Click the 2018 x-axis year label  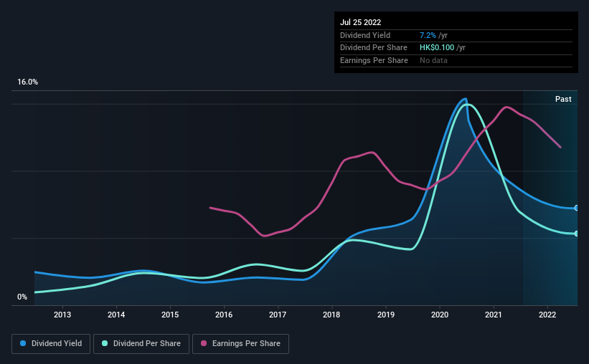point(331,315)
